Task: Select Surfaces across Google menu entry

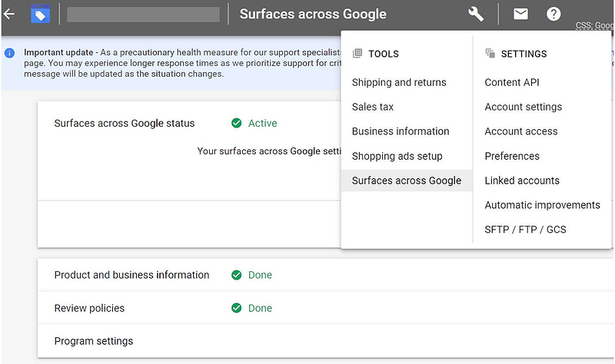Action: 407,180
